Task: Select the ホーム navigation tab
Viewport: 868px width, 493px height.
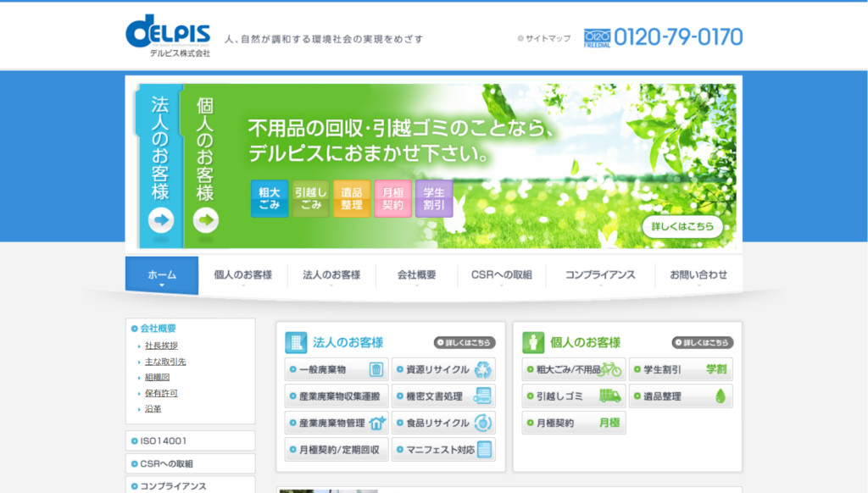Action: click(162, 275)
